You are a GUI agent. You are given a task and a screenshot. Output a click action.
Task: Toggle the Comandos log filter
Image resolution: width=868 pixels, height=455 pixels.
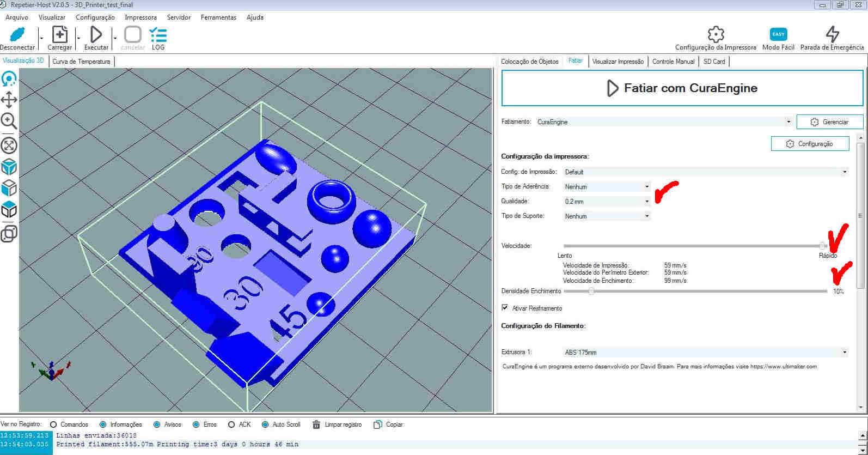(53, 424)
